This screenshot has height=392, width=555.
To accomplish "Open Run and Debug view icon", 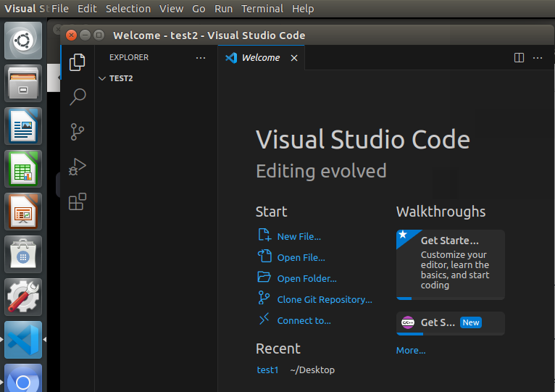I will (x=77, y=167).
